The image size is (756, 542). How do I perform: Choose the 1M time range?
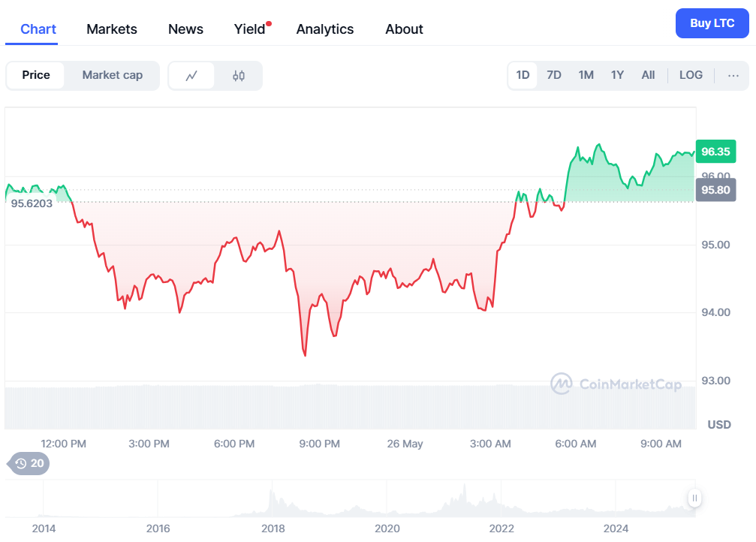pos(586,75)
